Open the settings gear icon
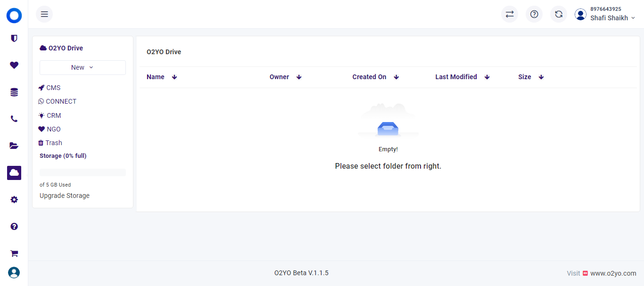 point(14,200)
